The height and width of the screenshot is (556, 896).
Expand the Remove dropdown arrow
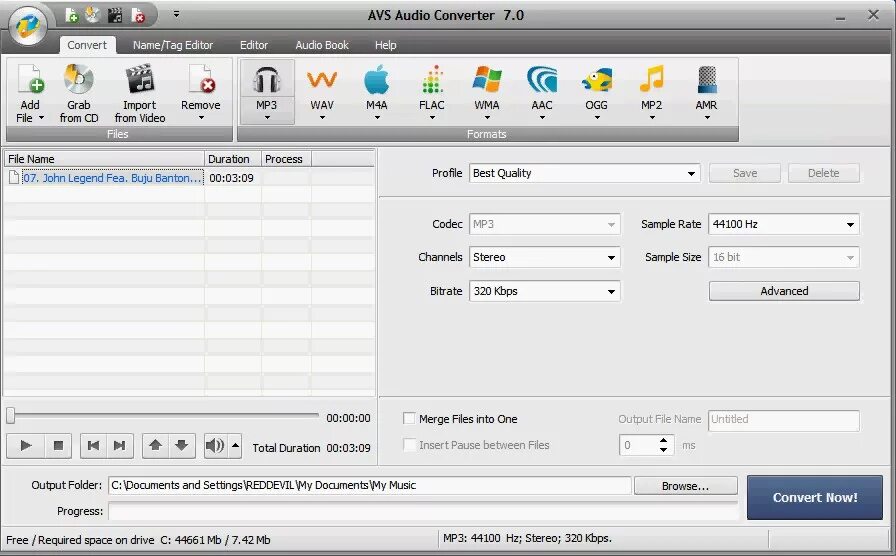pyautogui.click(x=201, y=118)
